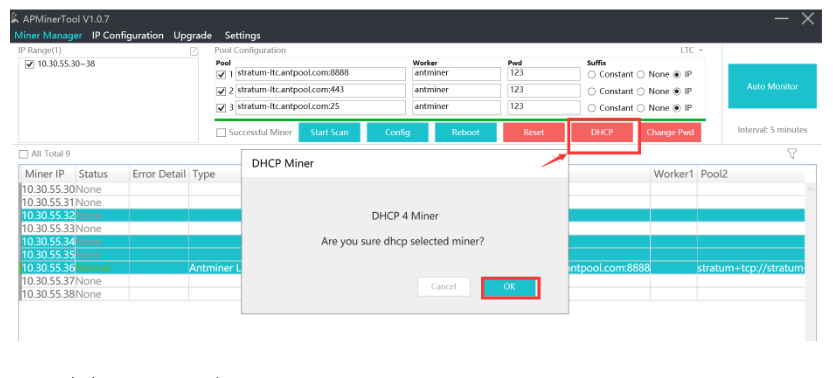Select miner row 10.30.55.33
Viewport: 833px width, 378px height.
[x=412, y=228]
